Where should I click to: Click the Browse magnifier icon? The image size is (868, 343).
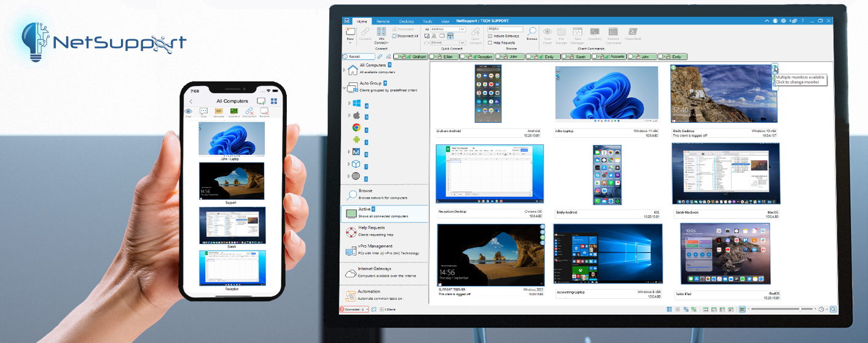[532, 33]
